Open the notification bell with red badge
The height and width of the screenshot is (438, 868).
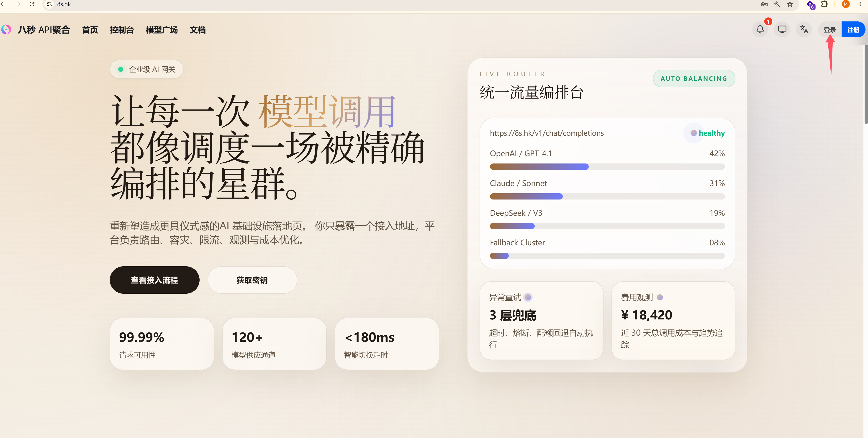760,30
